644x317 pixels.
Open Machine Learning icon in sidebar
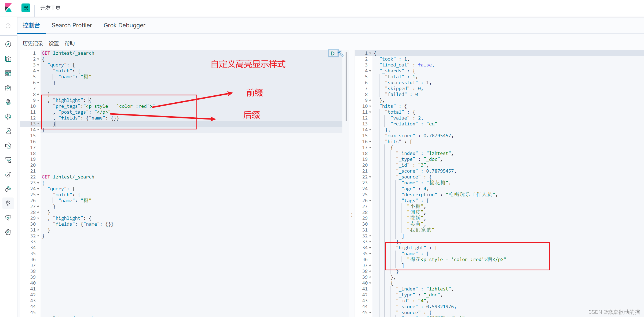click(8, 117)
